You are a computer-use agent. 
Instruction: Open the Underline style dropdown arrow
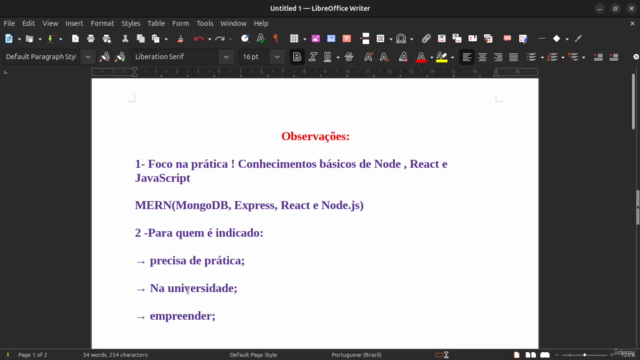click(x=338, y=58)
